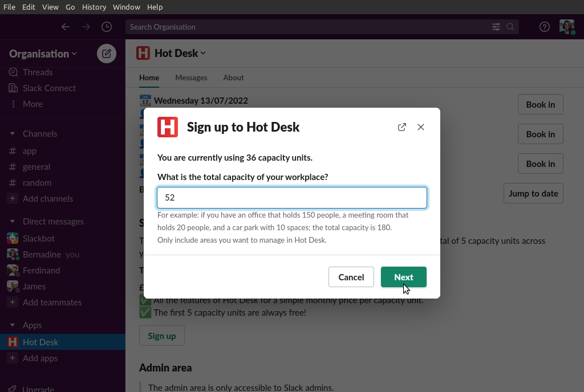Open search filter options icon
The image size is (584, 392).
(x=496, y=27)
